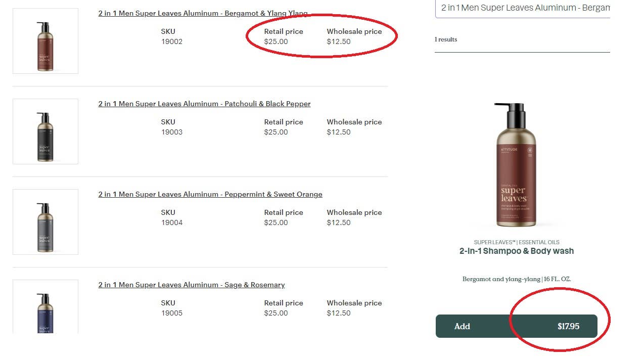The width and height of the screenshot is (644, 358).
Task: Click the Patchouli black bottle thumbnail
Action: point(45,131)
